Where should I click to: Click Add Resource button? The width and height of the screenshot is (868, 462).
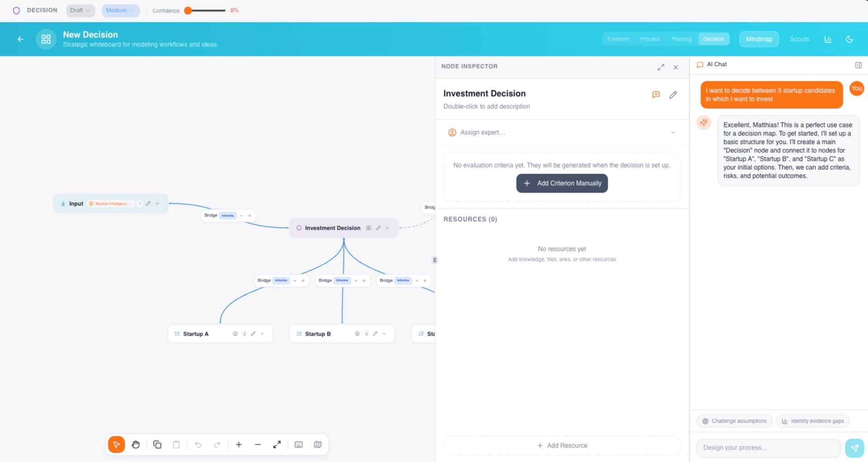click(x=562, y=446)
